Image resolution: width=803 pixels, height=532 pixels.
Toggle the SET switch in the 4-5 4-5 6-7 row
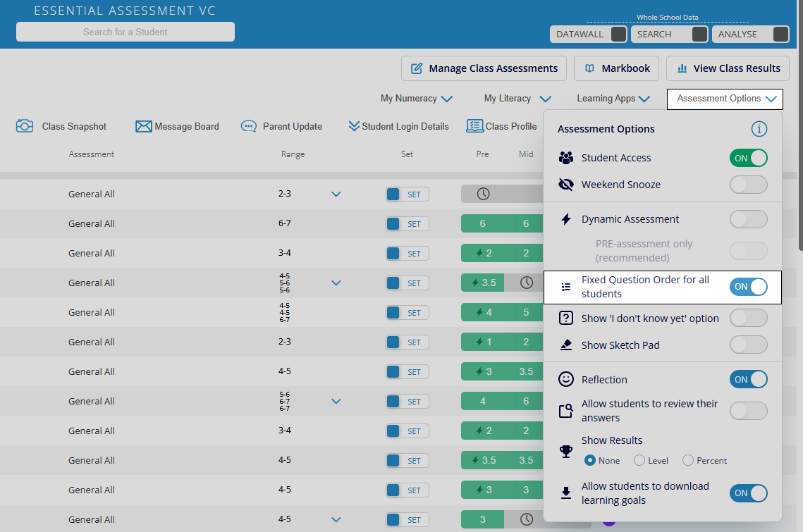[407, 312]
